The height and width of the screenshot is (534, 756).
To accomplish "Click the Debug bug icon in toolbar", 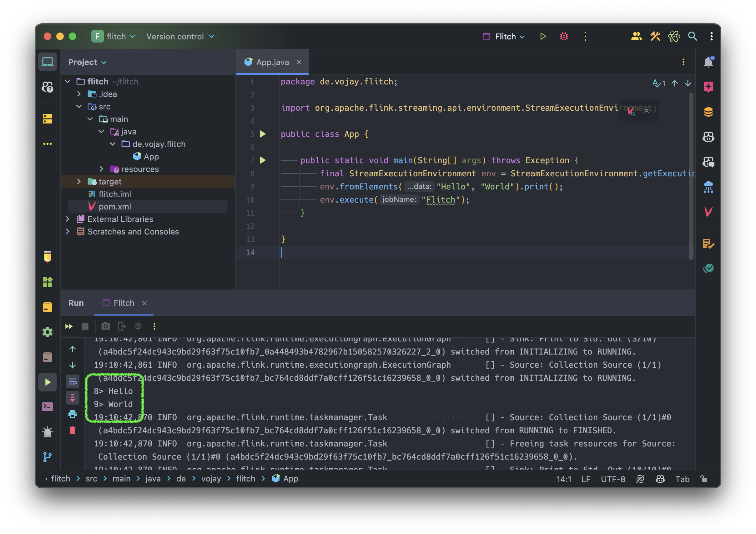I will point(564,36).
